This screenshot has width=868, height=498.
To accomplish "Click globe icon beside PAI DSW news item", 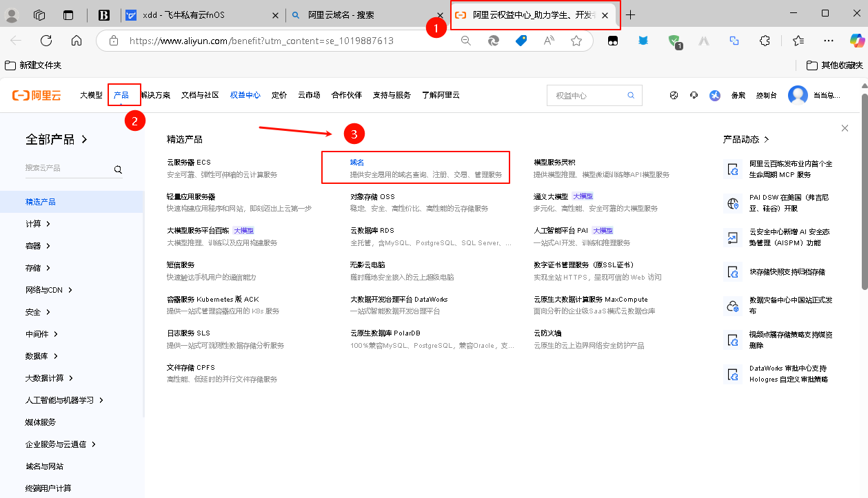I will tap(733, 203).
